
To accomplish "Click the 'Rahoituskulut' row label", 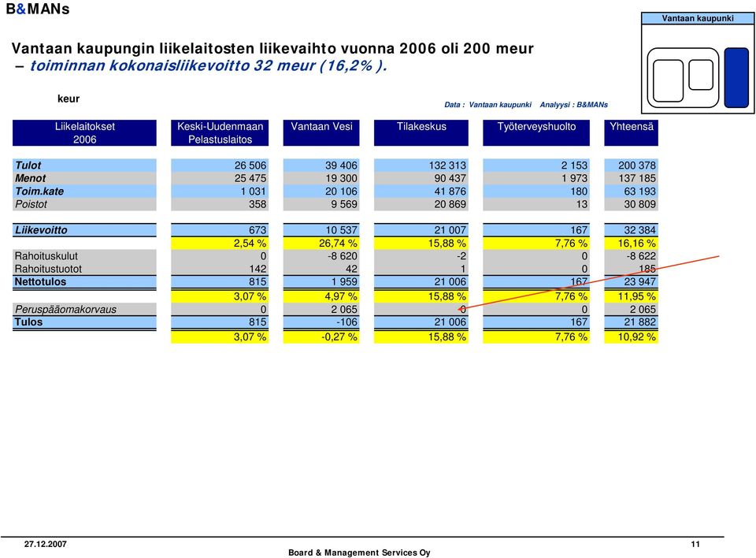I will [46, 256].
